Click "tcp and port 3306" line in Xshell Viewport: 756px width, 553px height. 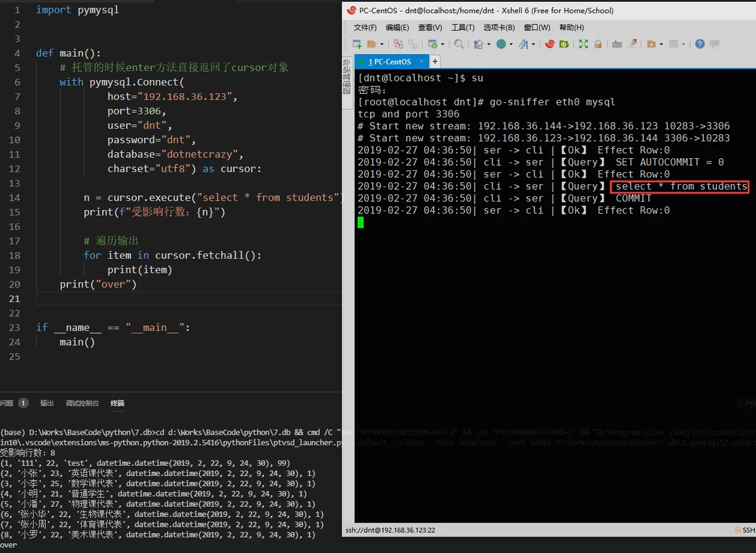pyautogui.click(x=408, y=114)
